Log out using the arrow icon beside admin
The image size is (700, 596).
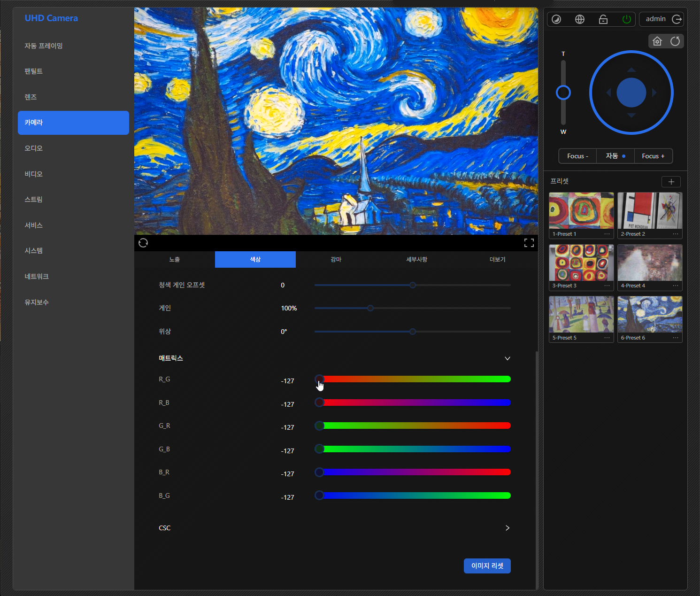pos(677,19)
